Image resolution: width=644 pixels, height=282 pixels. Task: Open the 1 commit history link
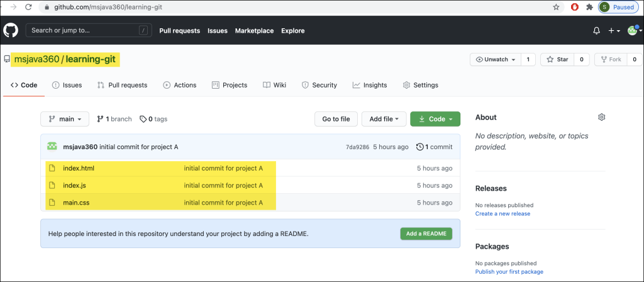tap(435, 147)
